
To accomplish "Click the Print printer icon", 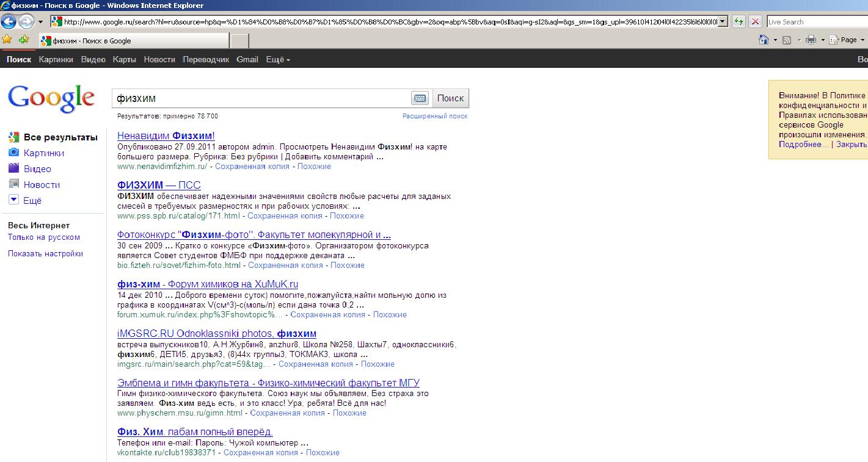I will click(811, 40).
